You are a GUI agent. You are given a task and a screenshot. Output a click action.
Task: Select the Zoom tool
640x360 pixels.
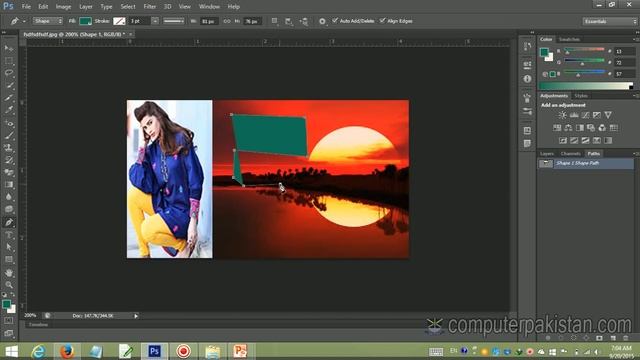tap(9, 284)
